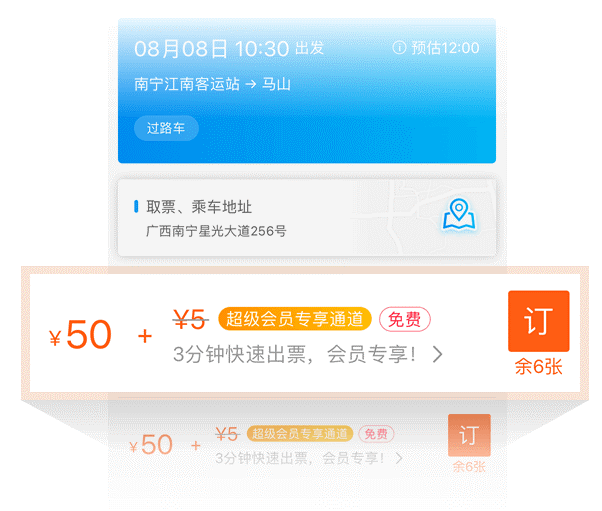Tap the estimated arrival 预估12:00 label

point(445,48)
